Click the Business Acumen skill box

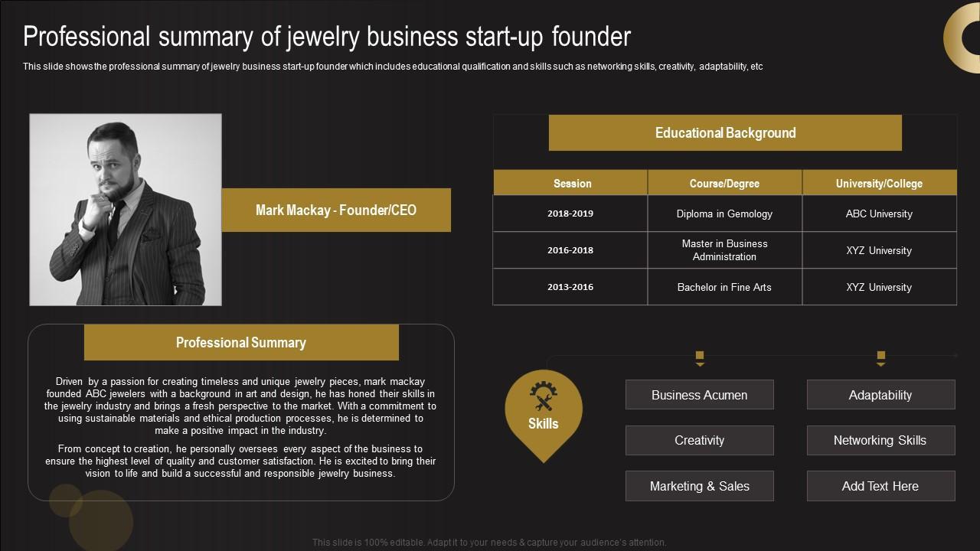[x=699, y=395]
